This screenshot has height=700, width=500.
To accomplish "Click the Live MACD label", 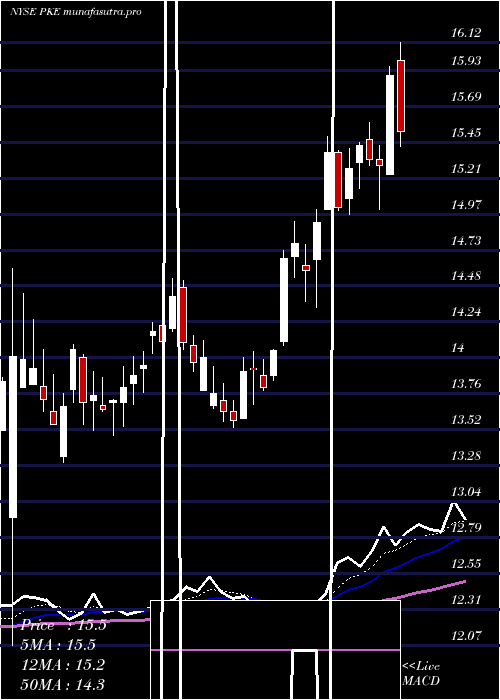I will click(421, 674).
